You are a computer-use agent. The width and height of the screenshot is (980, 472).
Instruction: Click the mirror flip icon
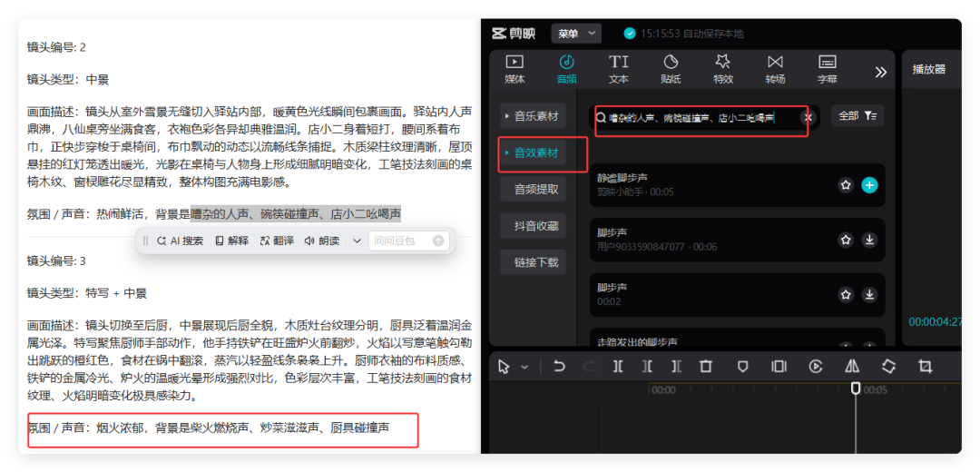pyautogui.click(x=852, y=367)
